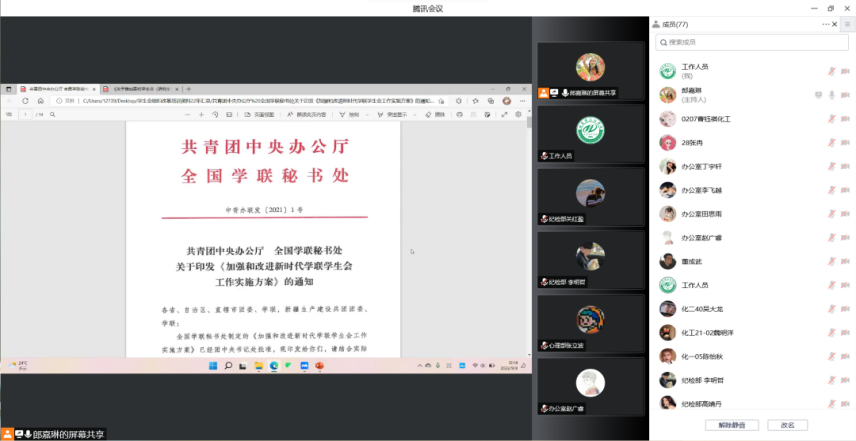The width and height of the screenshot is (856, 441).
Task: Click 页面视图 in PDF toolbar
Action: click(x=261, y=115)
